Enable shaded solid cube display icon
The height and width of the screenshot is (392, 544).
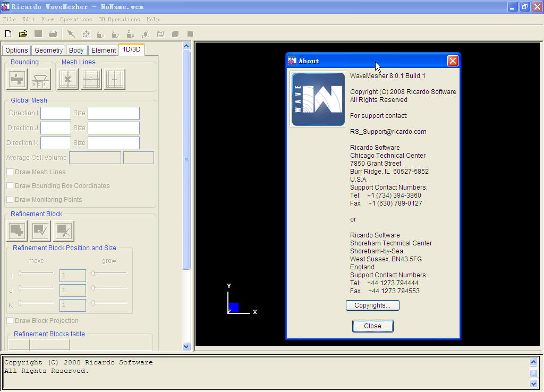(x=175, y=33)
